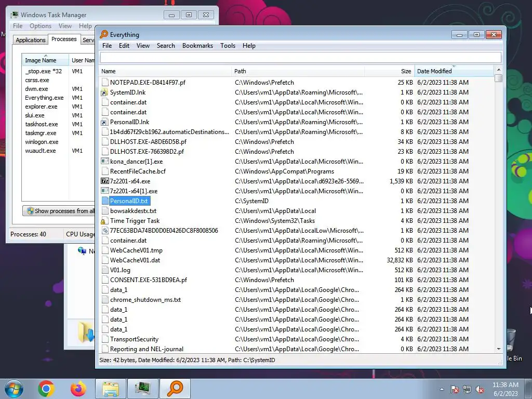Click the Everything search input field

301,57
